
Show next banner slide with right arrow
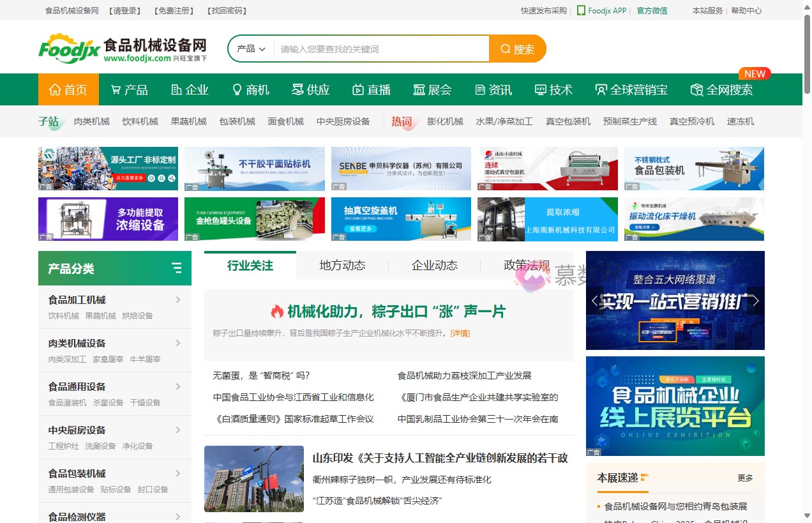(x=756, y=301)
